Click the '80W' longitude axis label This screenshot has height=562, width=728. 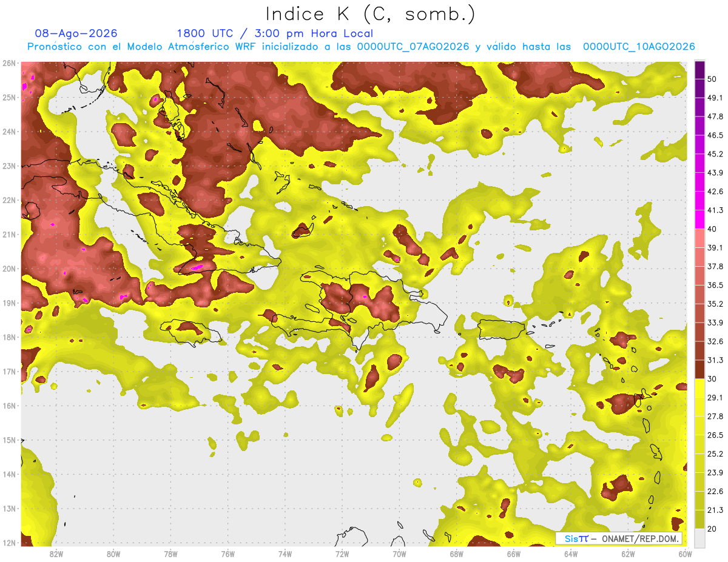(x=113, y=554)
